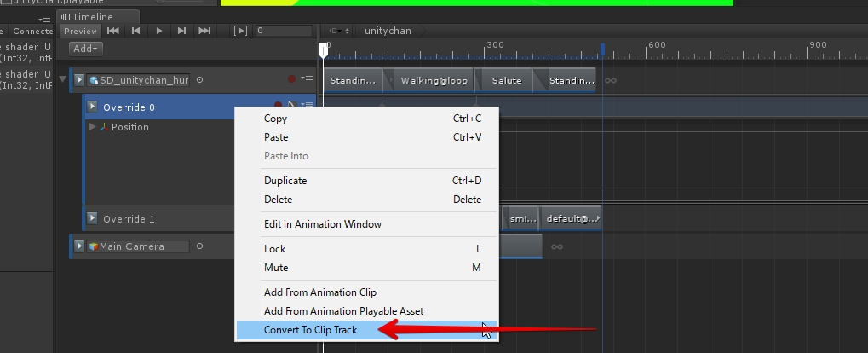Click the Override 0 track animation icon
Image resolution: width=868 pixels, height=353 pixels.
click(x=92, y=107)
